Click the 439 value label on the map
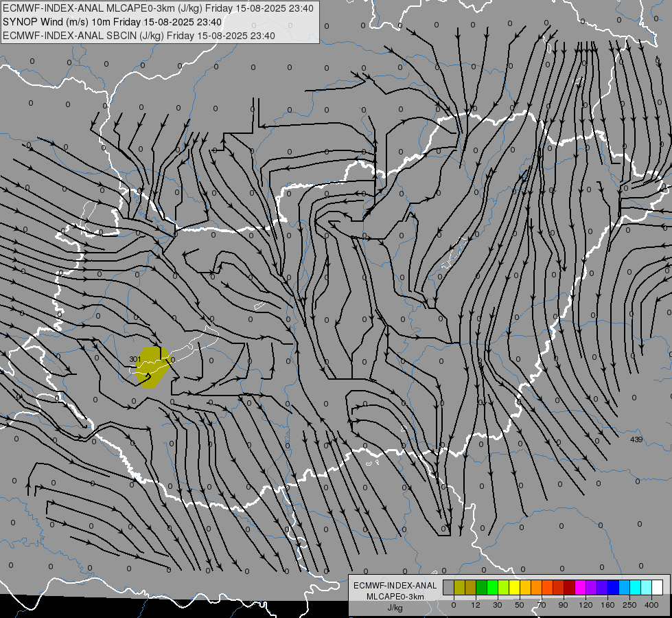 click(x=636, y=439)
